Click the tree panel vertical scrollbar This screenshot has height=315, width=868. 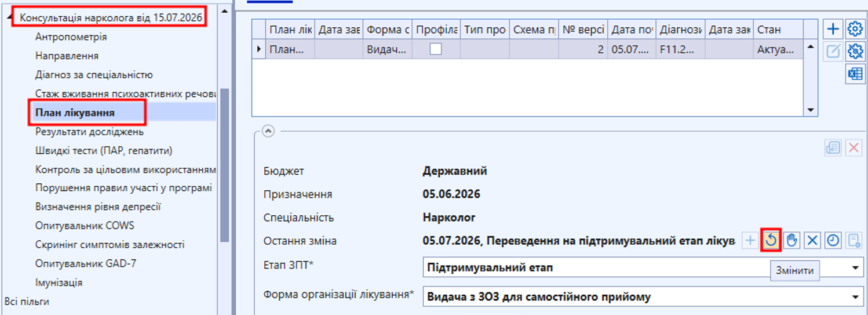point(225,165)
